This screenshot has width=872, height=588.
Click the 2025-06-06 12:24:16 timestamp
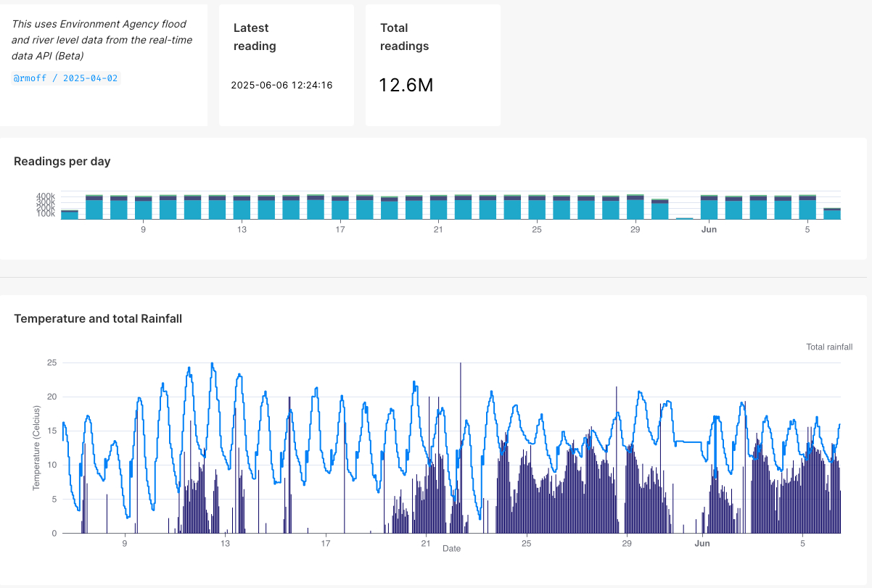pyautogui.click(x=281, y=85)
